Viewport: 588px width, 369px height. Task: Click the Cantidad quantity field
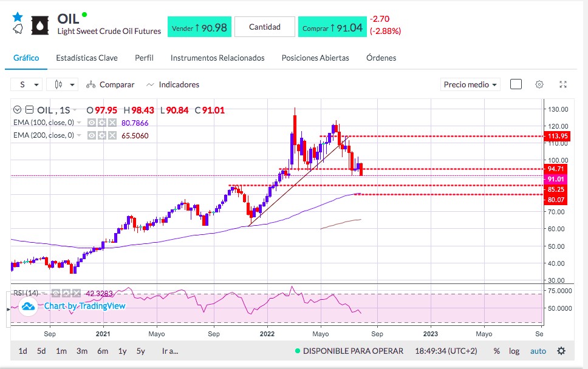point(265,27)
